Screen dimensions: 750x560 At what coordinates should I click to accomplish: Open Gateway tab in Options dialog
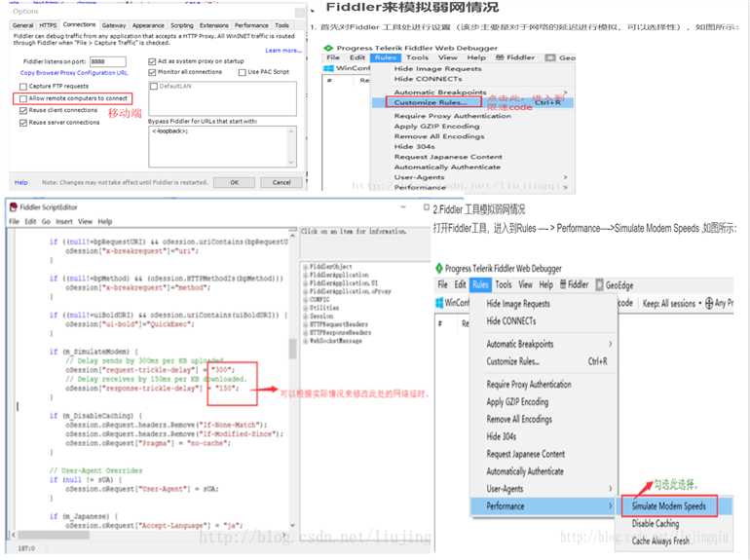(114, 25)
